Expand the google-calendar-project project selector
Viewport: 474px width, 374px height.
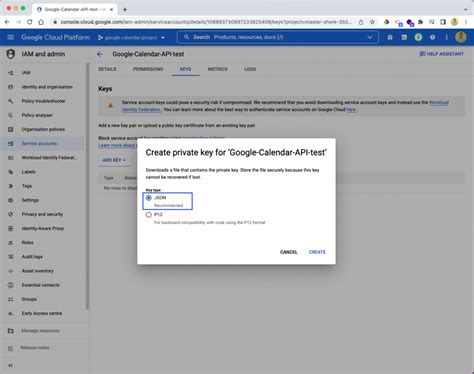click(131, 38)
